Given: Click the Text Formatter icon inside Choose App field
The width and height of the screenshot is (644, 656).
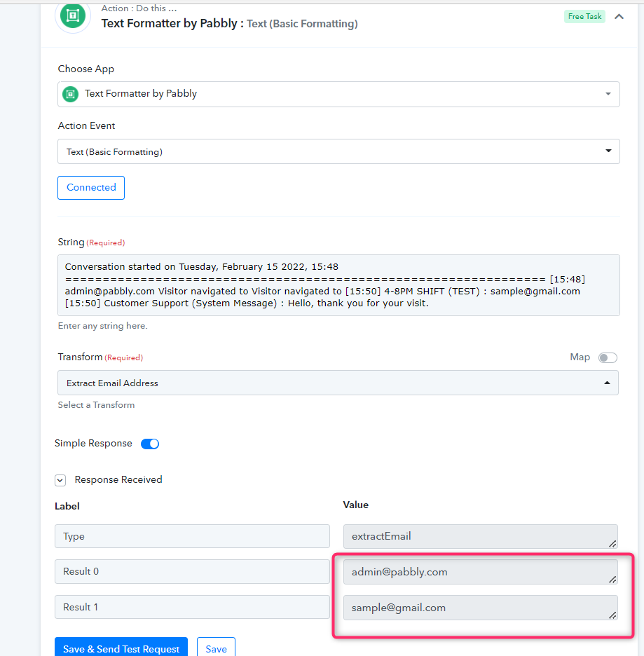Looking at the screenshot, I should [70, 94].
